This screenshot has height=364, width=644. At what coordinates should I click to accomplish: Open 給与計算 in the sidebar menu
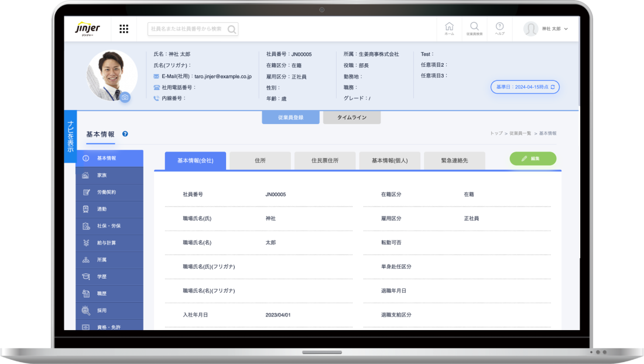click(109, 243)
